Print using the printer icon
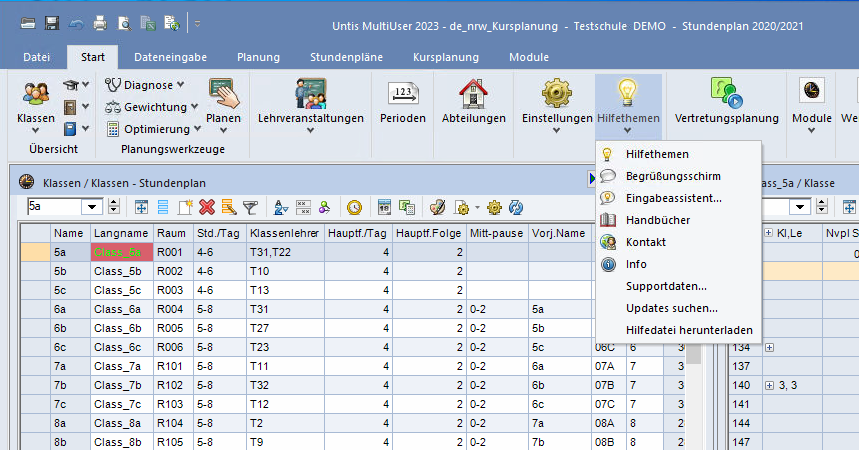This screenshot has width=859, height=450. click(100, 23)
